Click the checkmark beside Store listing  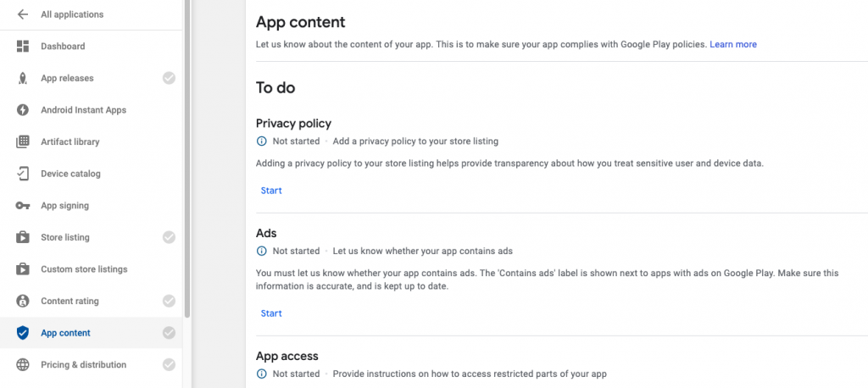(170, 237)
